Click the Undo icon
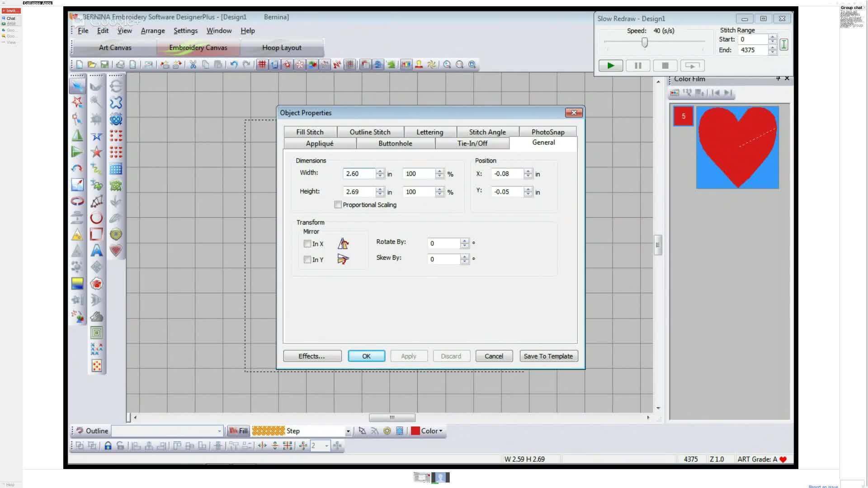868x488 pixels. coord(233,65)
